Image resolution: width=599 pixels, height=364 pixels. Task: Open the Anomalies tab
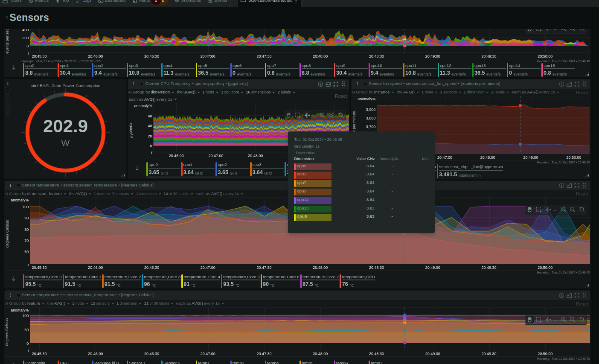188,1
